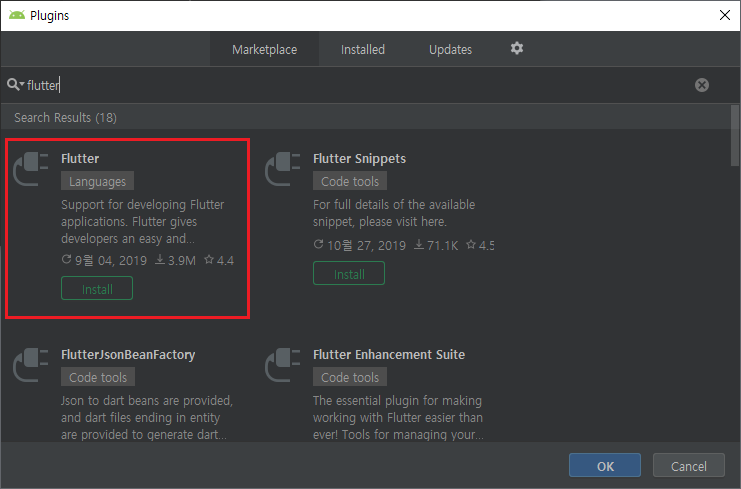Install the Flutter Snippets plugin

349,274
